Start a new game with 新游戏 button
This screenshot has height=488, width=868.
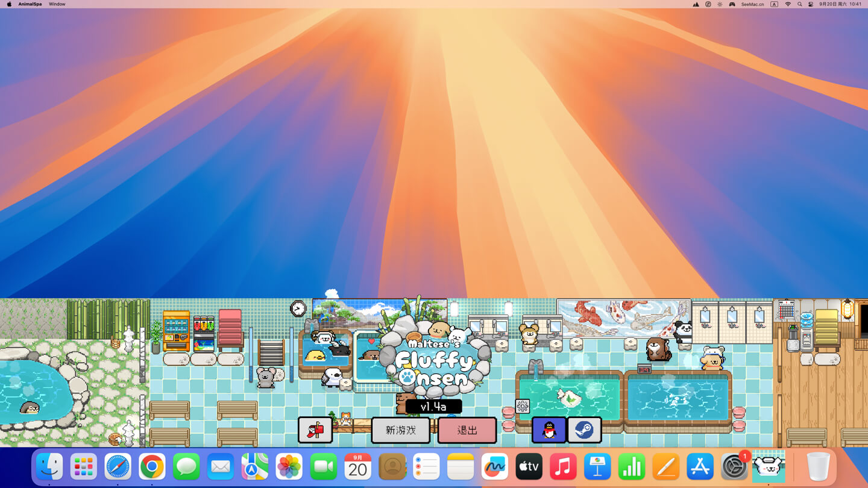point(401,430)
